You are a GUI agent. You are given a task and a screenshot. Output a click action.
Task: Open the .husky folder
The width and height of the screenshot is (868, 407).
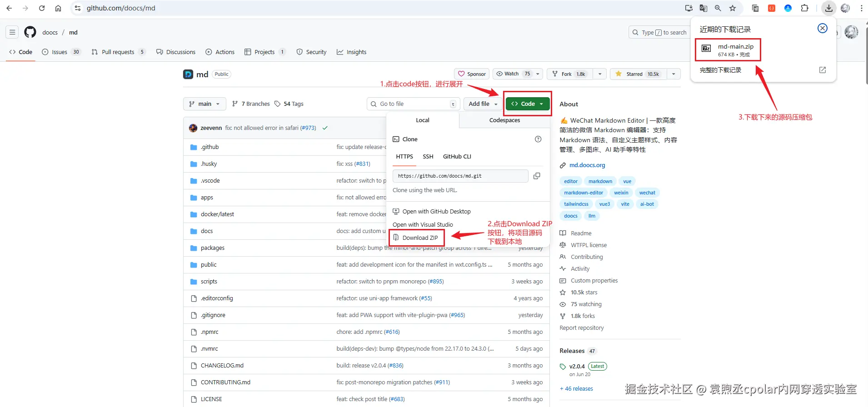209,164
